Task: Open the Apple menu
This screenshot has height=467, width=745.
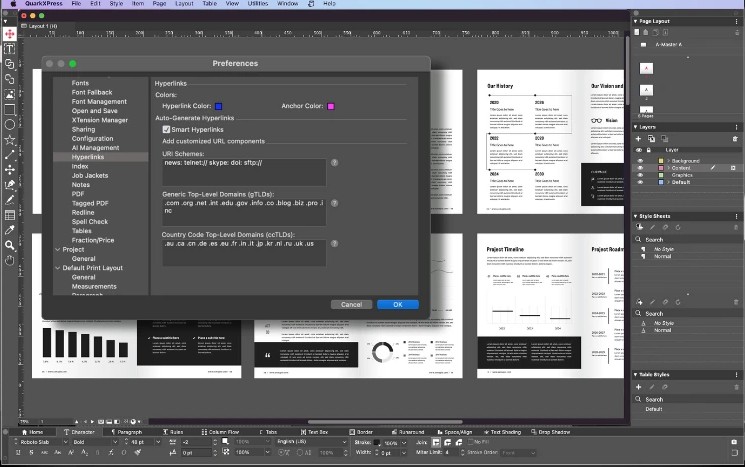Action: [13, 3]
